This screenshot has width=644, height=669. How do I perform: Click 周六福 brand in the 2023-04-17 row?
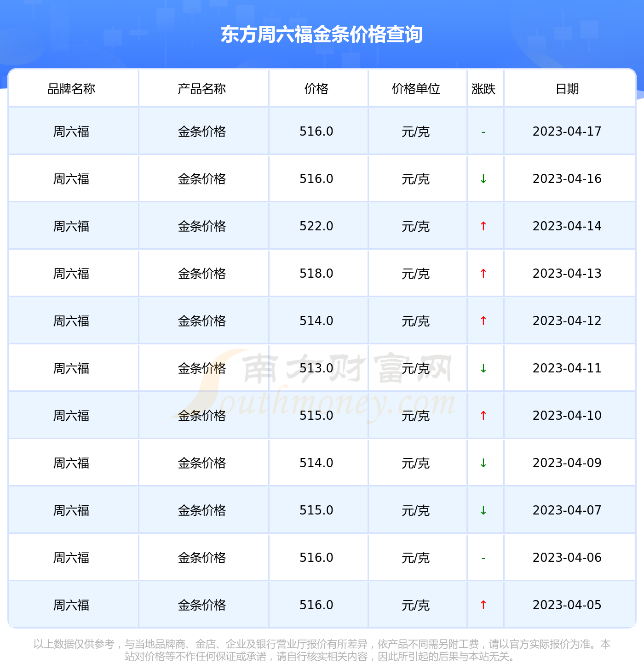click(71, 132)
